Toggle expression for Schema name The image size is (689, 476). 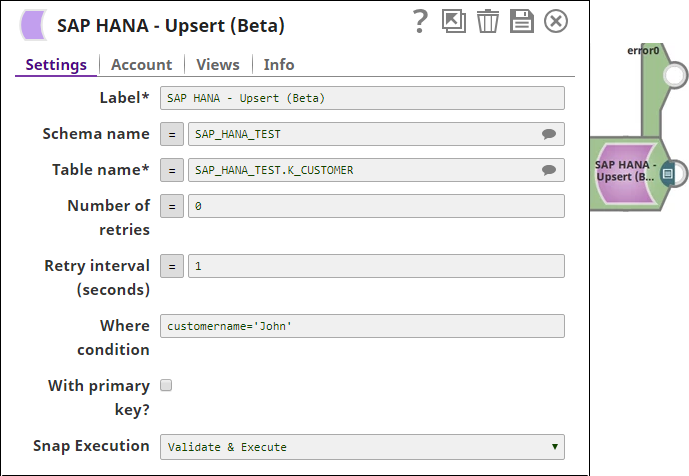pyautogui.click(x=172, y=134)
